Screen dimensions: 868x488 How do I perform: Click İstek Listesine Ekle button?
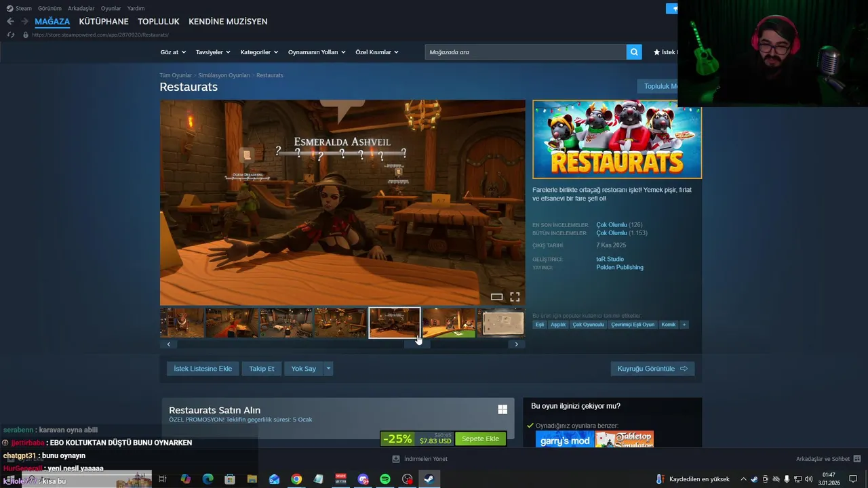point(203,369)
